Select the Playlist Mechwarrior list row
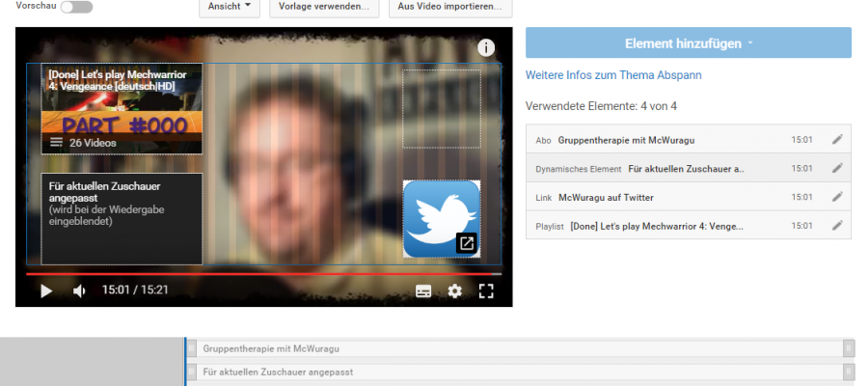The image size is (868, 386). [x=689, y=226]
